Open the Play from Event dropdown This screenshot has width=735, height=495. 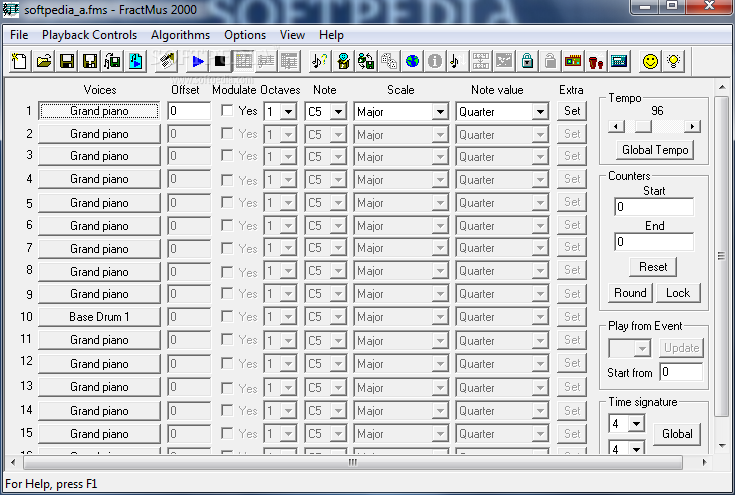click(642, 348)
